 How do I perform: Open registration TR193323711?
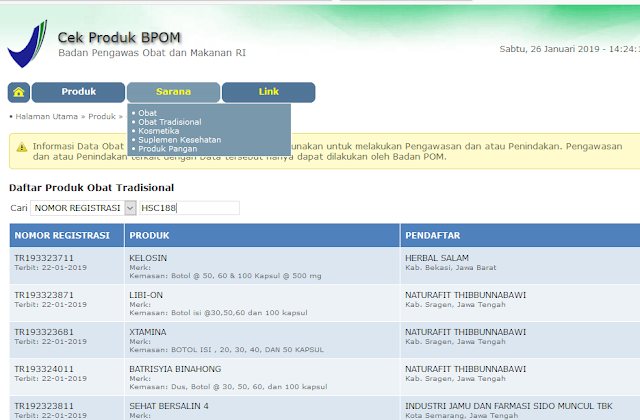click(44, 258)
